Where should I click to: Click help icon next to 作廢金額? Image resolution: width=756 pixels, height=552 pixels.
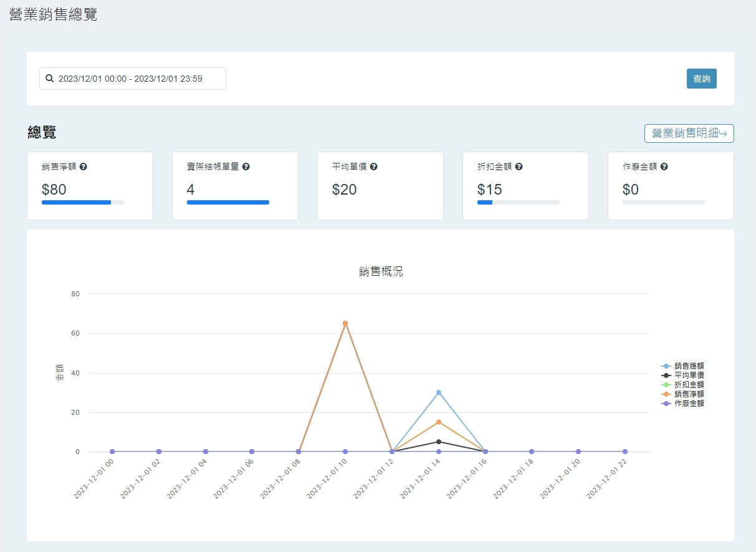point(664,167)
